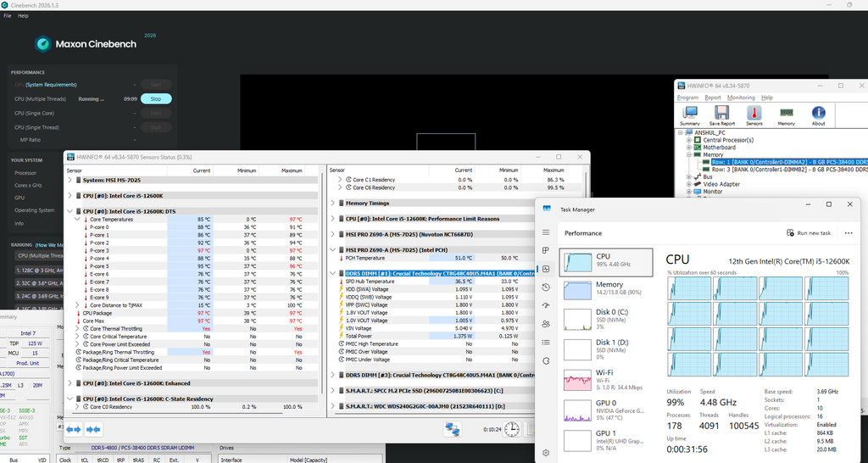Select CPU graph in Task Manager list
868x463 pixels.
[x=606, y=262]
